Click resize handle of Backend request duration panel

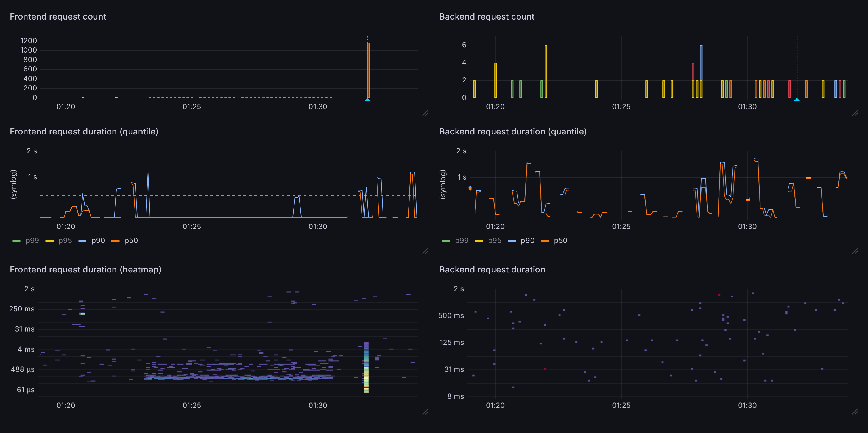(x=855, y=411)
